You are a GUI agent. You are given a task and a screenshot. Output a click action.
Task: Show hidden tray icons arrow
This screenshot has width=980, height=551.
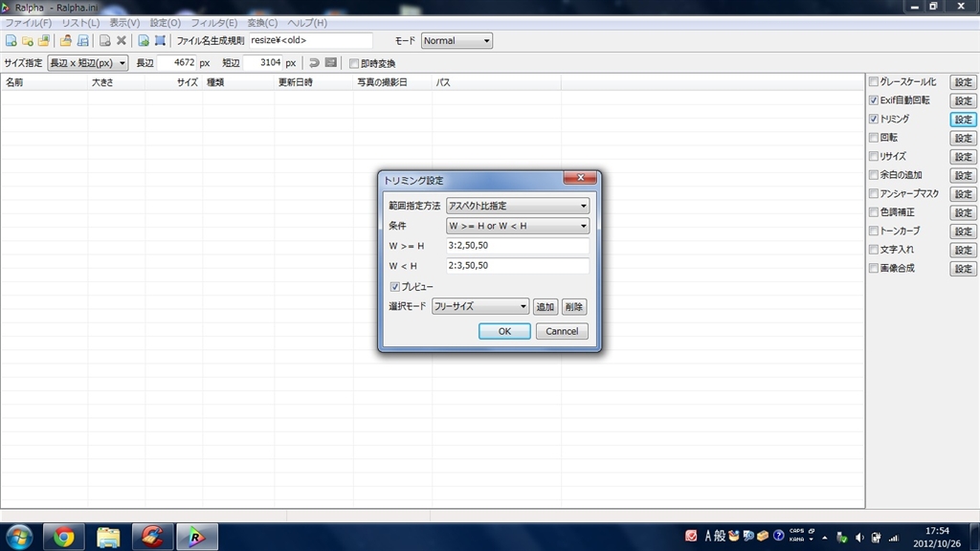coord(825,538)
